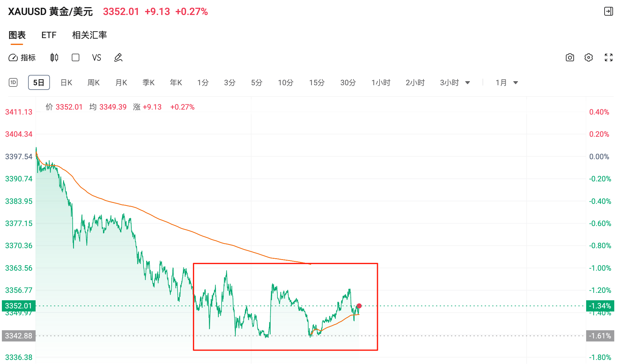The height and width of the screenshot is (364, 623).
Task: Choose the 1小时 interval button
Action: pos(381,83)
